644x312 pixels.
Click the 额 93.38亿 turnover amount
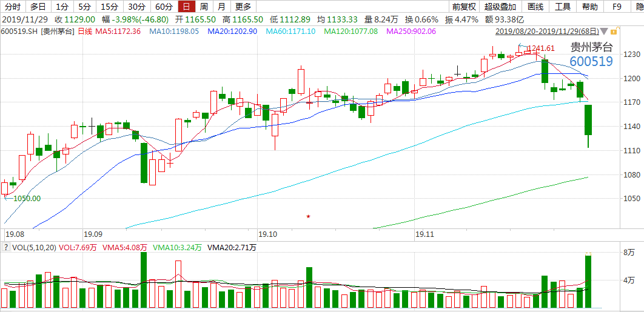pos(505,19)
